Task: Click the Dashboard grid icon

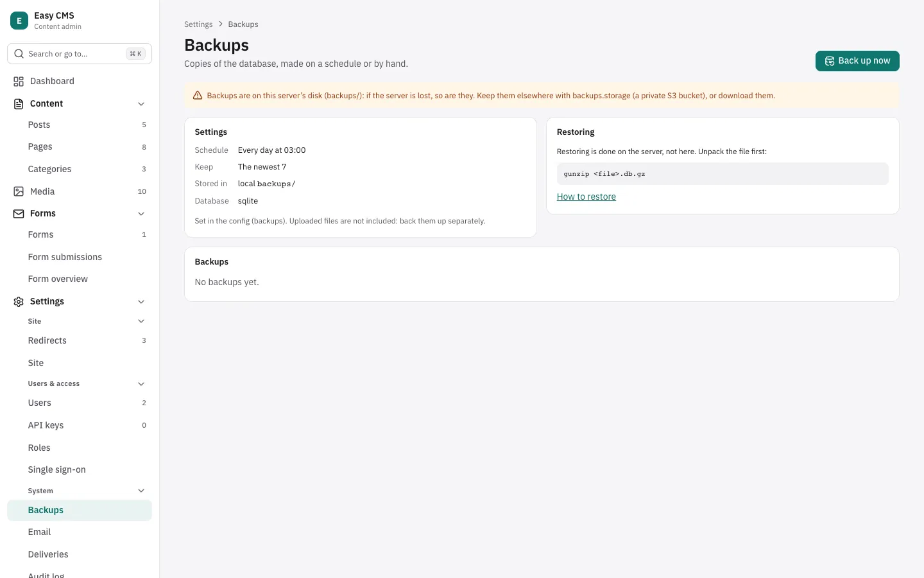Action: 19,82
